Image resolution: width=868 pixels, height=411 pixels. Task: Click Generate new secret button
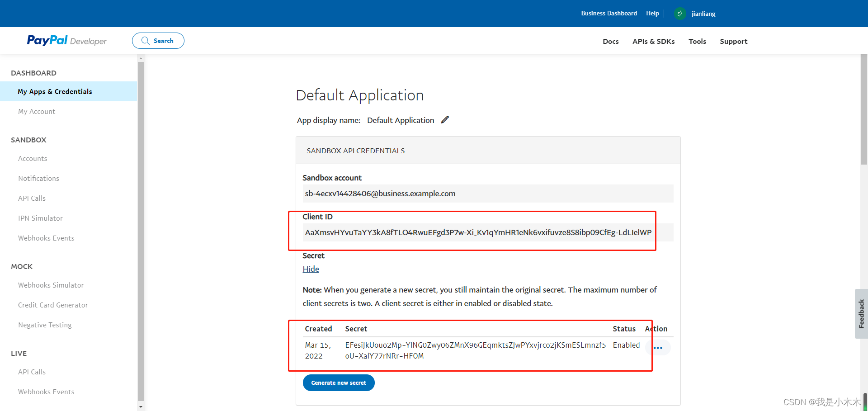click(x=339, y=383)
